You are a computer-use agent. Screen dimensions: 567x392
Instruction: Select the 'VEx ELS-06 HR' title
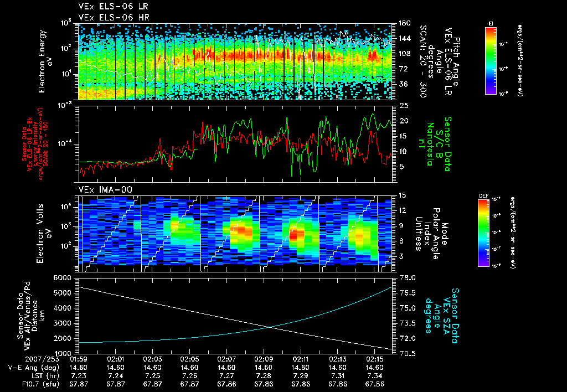pyautogui.click(x=114, y=17)
